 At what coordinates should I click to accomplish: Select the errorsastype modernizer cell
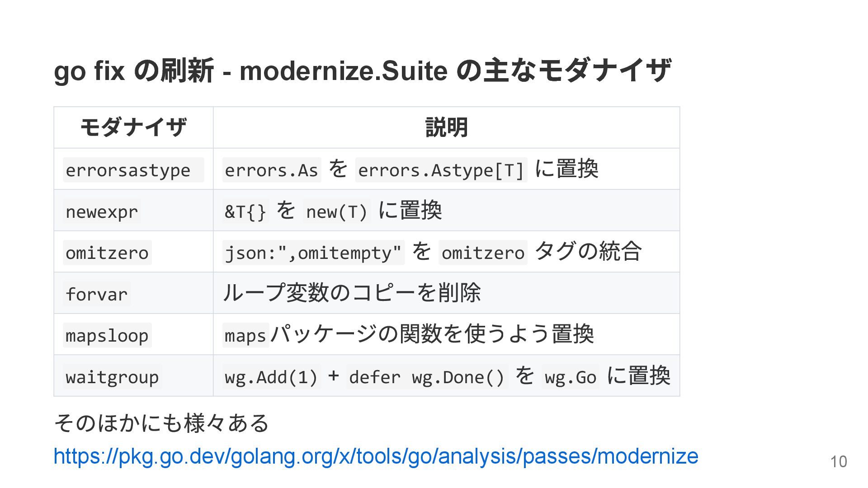(x=128, y=170)
